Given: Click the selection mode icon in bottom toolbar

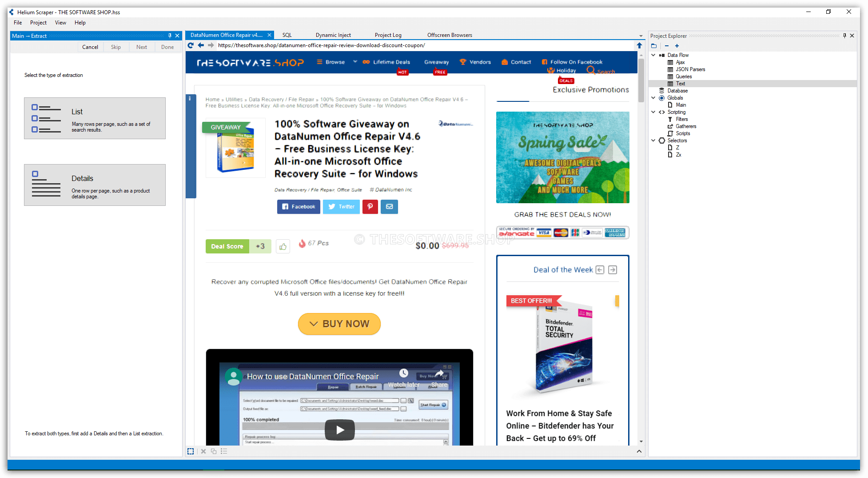Looking at the screenshot, I should [x=191, y=451].
